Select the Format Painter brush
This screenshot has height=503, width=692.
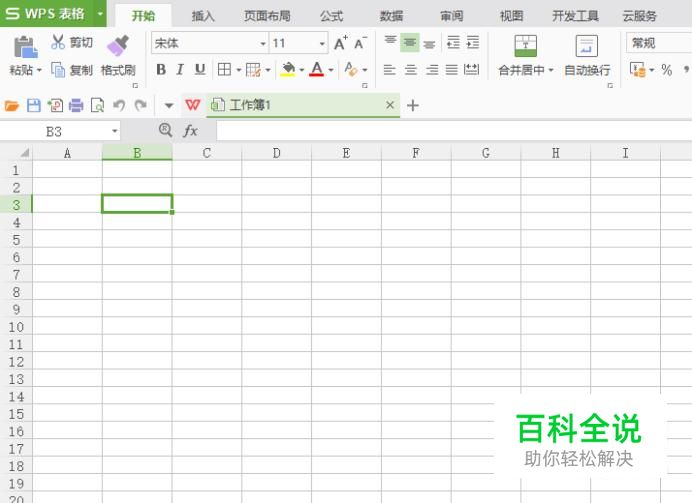(x=118, y=45)
